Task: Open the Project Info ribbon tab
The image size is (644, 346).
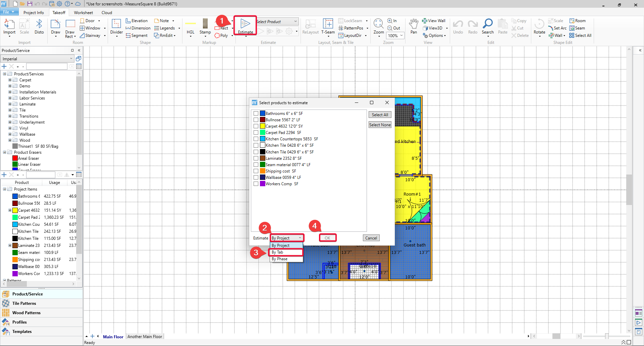Action: pyautogui.click(x=34, y=13)
